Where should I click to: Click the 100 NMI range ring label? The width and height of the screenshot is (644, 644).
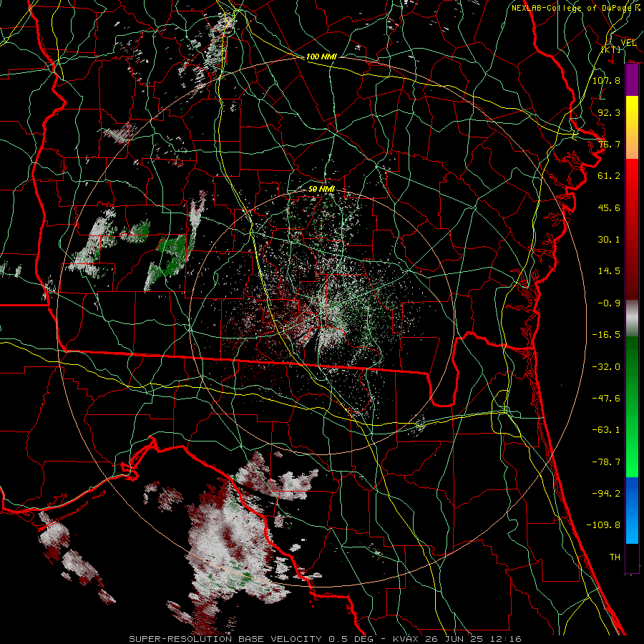tap(321, 57)
